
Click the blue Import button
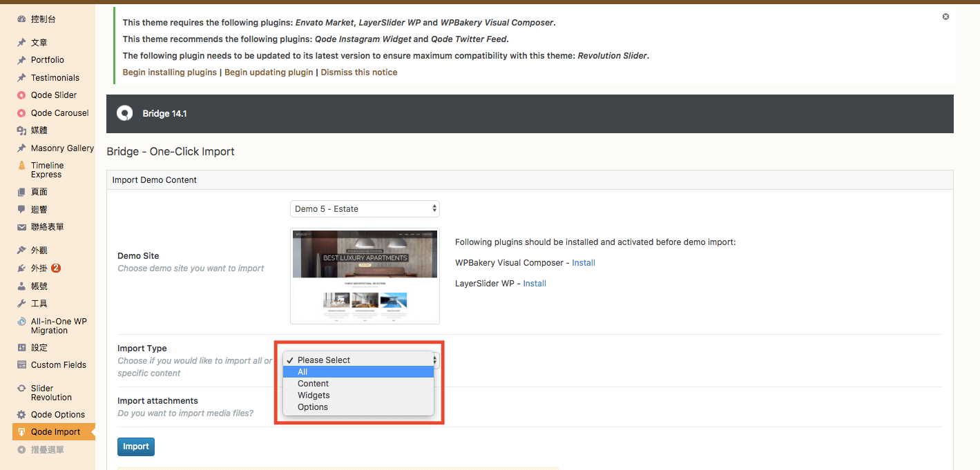136,447
